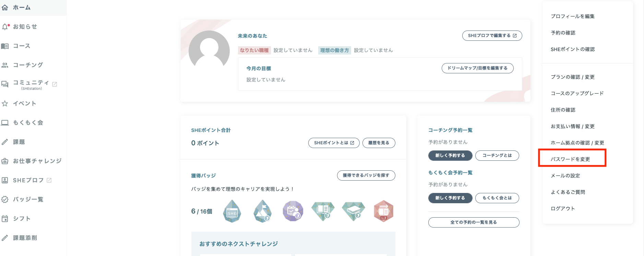Open the laptop icon for Mokumoku-kai
The height and width of the screenshot is (256, 644).
click(x=5, y=123)
